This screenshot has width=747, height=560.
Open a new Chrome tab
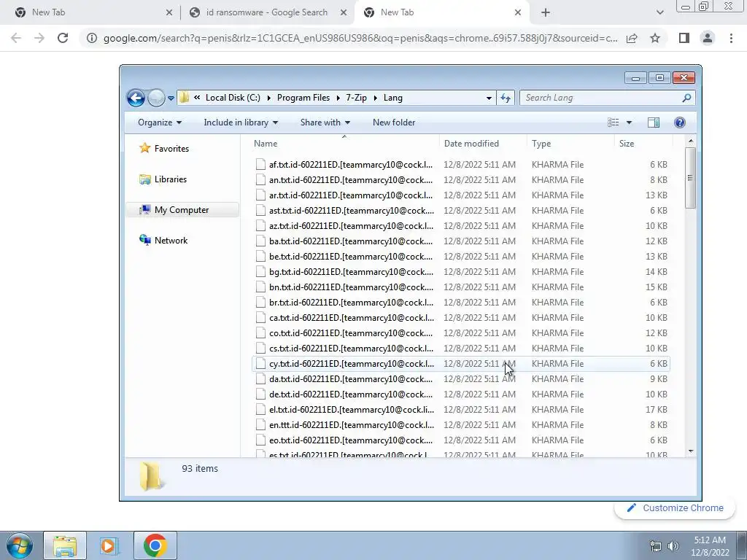coord(546,13)
